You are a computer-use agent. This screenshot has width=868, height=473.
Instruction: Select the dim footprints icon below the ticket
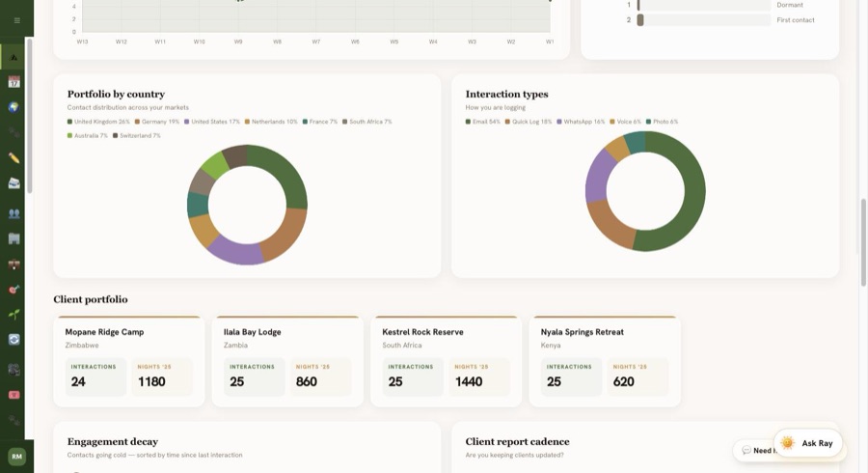click(14, 420)
